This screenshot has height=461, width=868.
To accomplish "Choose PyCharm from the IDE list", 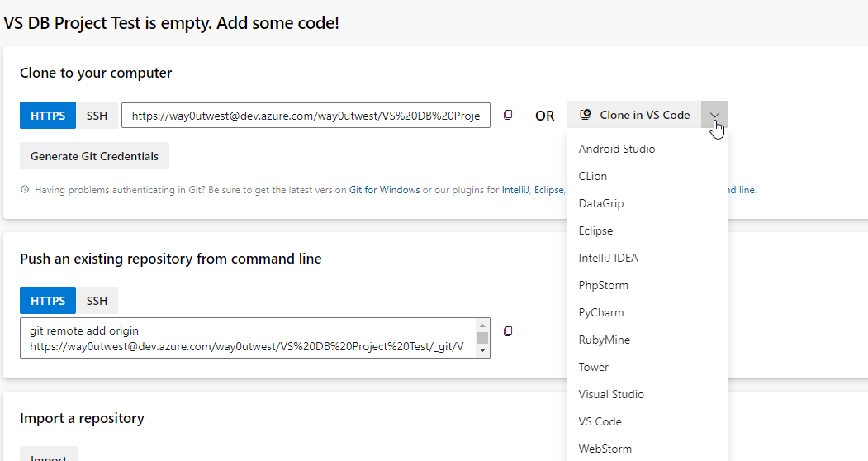I will click(x=647, y=312).
